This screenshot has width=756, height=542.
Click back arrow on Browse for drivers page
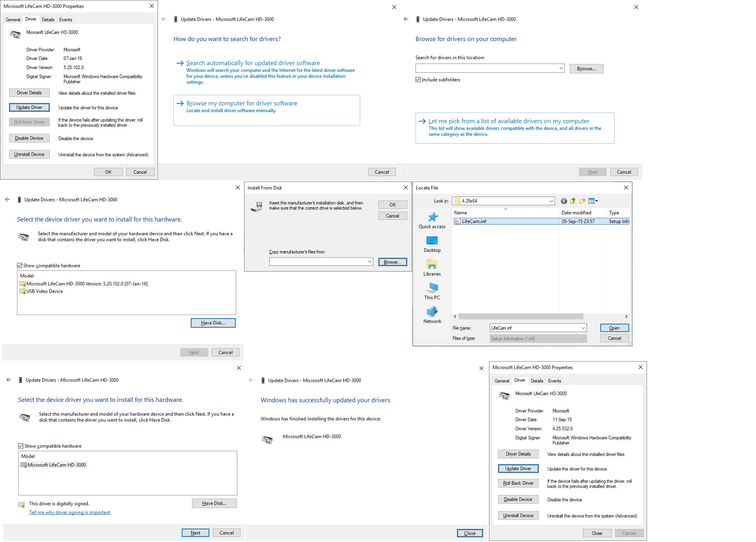pyautogui.click(x=406, y=19)
